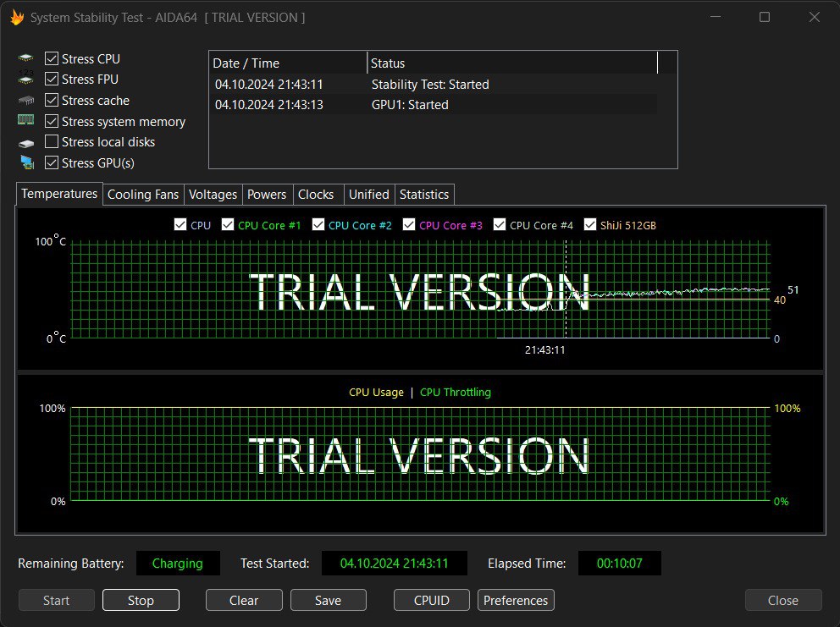Toggle CPU Core #2 graph checkbox

coord(318,224)
